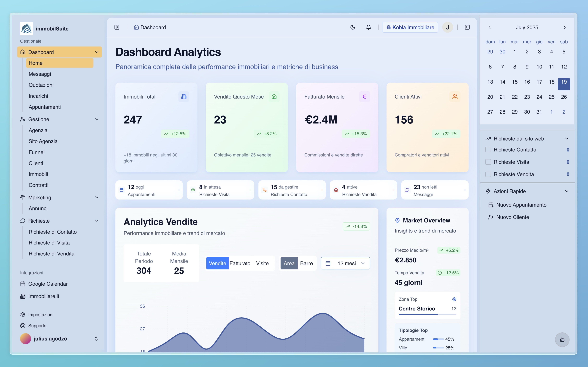Collapse the Azioni Rapide panel
Image resolution: width=588 pixels, height=367 pixels.
[567, 191]
